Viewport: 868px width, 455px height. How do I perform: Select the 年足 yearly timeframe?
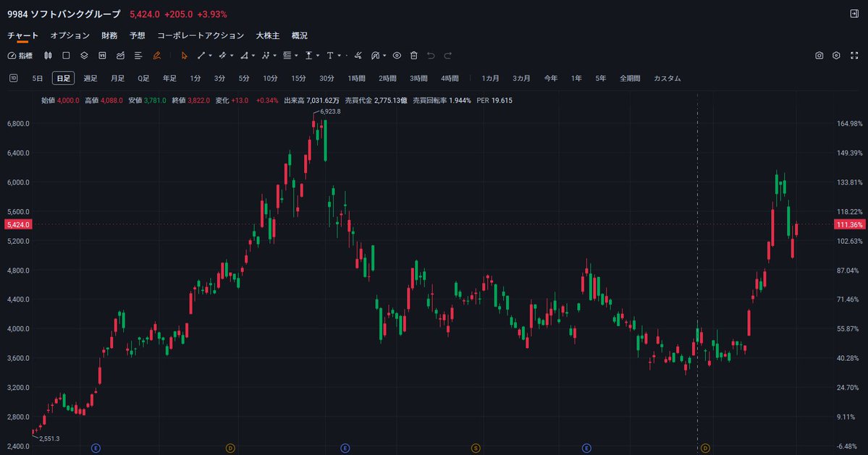169,79
